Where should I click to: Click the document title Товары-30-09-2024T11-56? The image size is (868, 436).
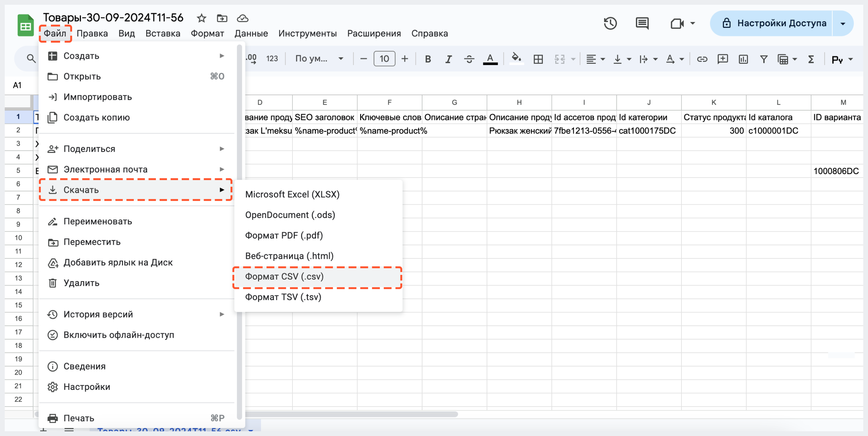[113, 17]
